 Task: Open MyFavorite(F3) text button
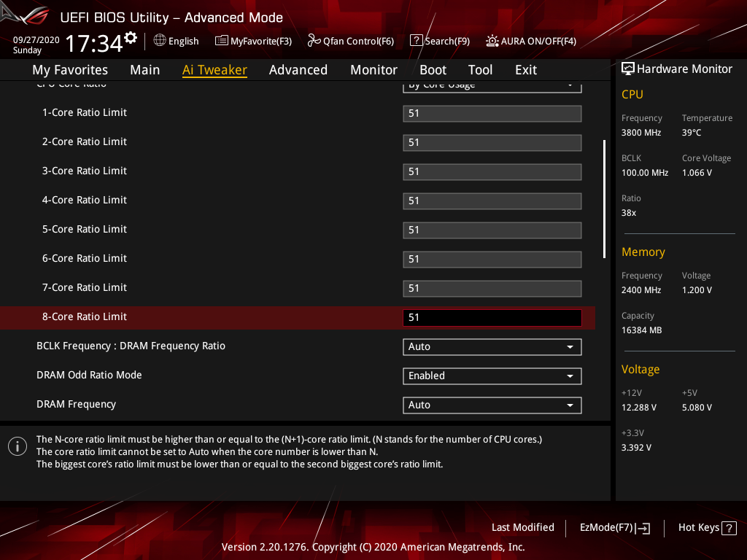(261, 41)
